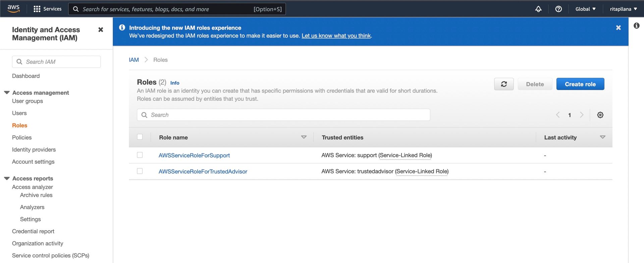Open the Global region dropdown

pyautogui.click(x=585, y=9)
